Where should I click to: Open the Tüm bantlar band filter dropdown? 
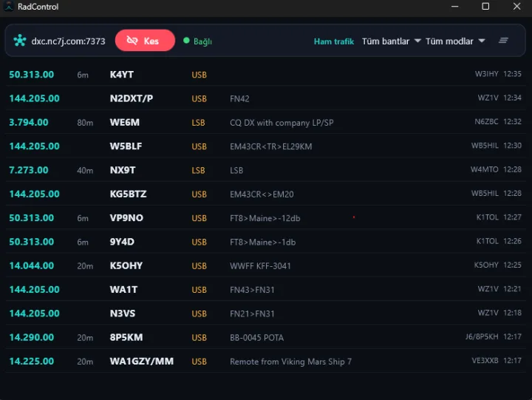[391, 41]
